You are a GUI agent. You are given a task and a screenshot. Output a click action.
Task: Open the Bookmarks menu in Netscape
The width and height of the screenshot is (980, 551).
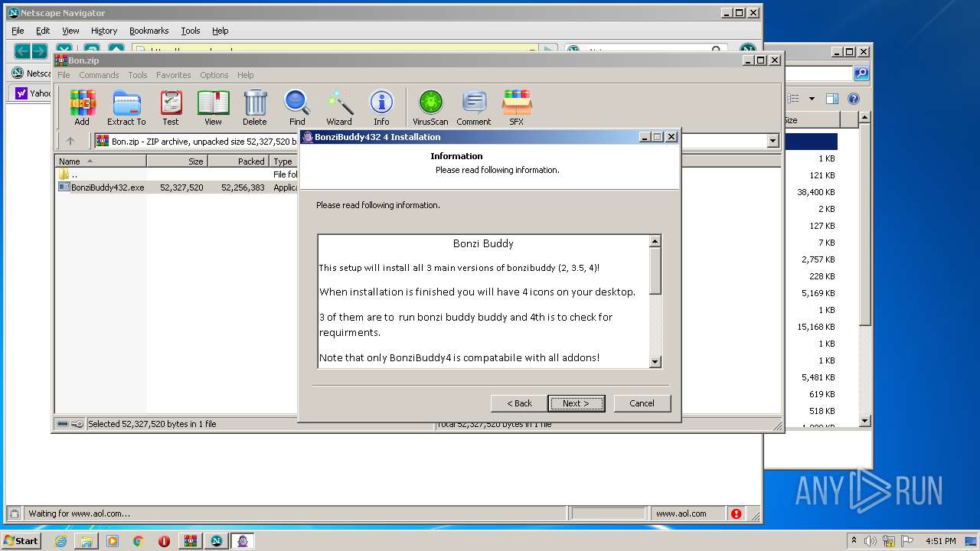coord(149,31)
